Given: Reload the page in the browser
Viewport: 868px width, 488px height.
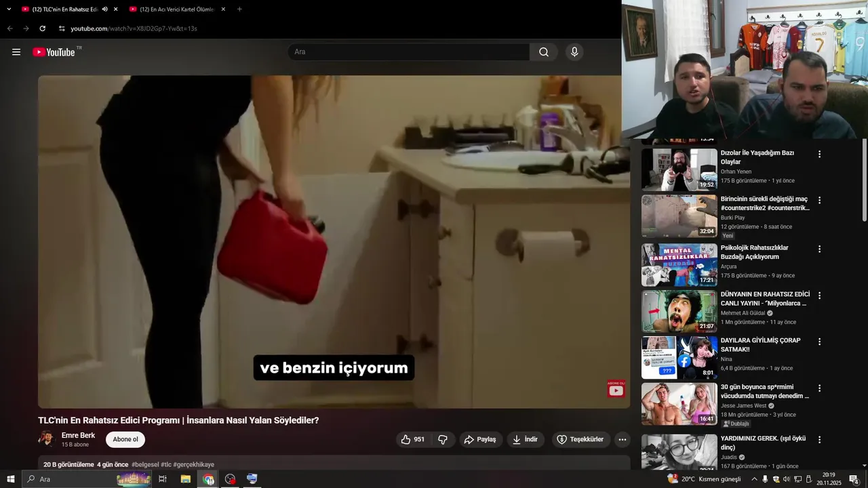Looking at the screenshot, I should tap(42, 28).
